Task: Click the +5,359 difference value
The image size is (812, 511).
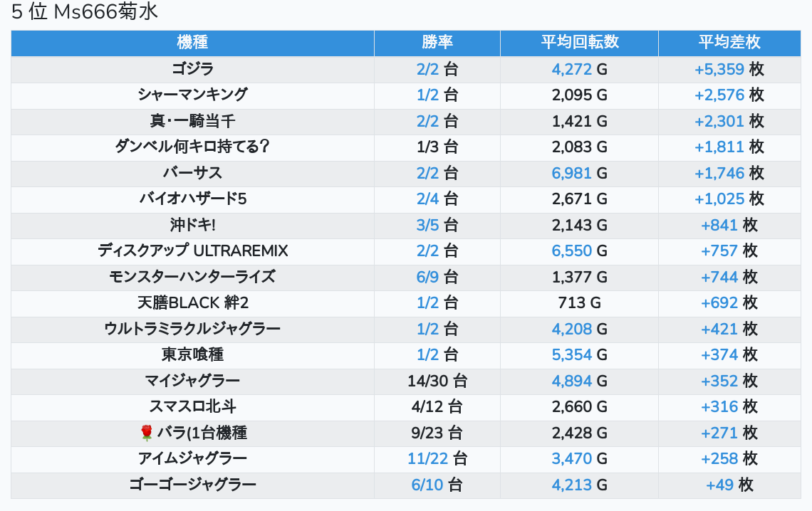Action: tap(719, 69)
